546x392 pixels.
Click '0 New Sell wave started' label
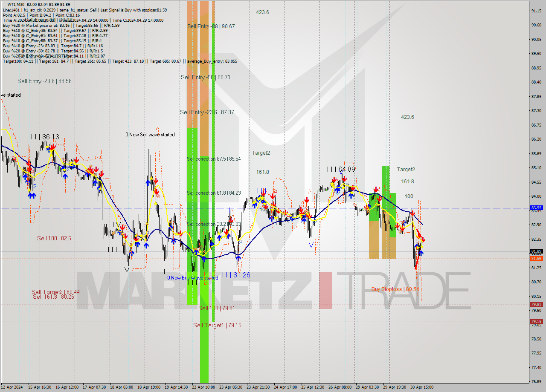tap(150, 135)
